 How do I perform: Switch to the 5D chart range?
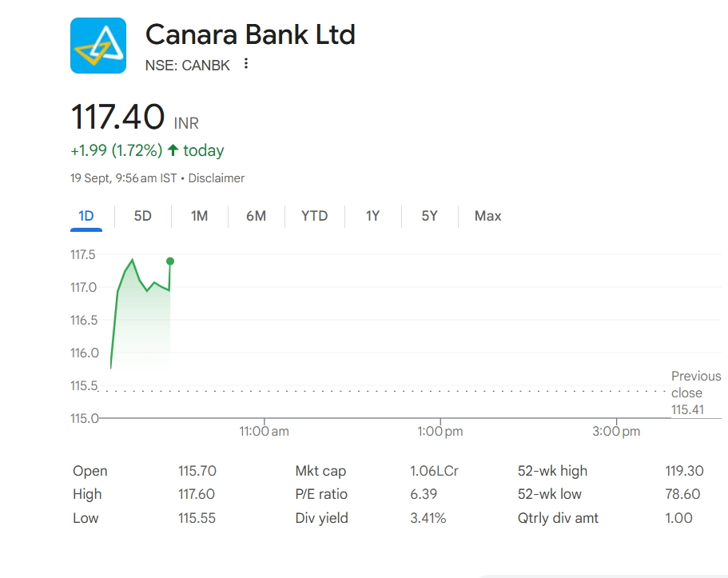pyautogui.click(x=142, y=216)
